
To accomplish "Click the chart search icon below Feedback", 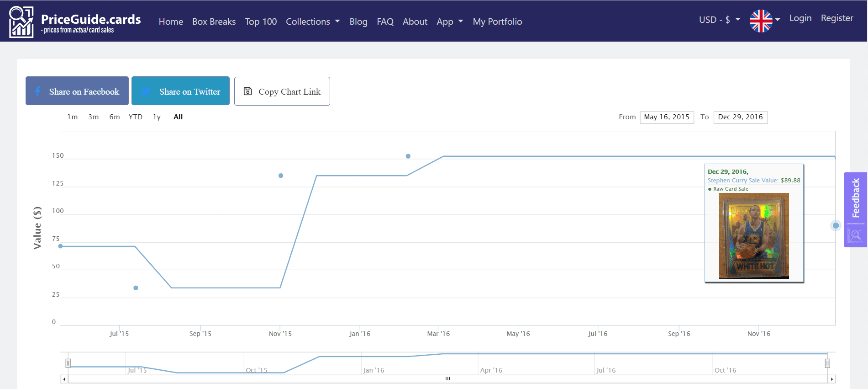I will pyautogui.click(x=855, y=235).
